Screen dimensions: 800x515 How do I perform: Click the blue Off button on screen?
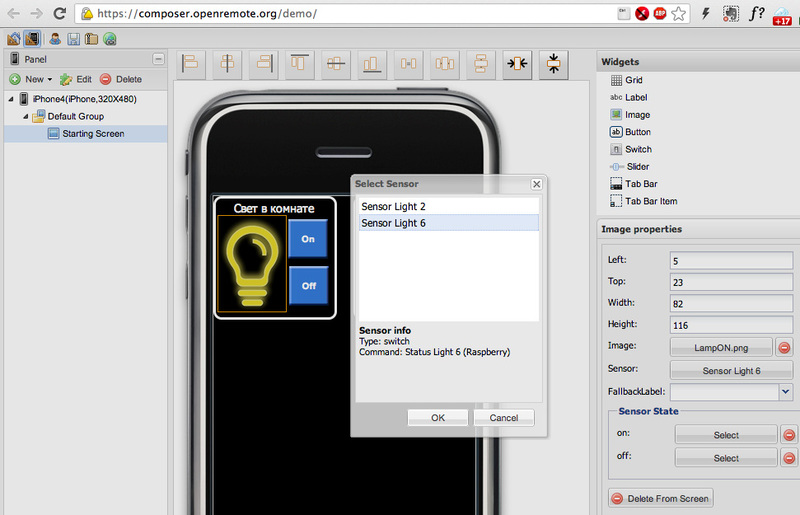[x=308, y=286]
